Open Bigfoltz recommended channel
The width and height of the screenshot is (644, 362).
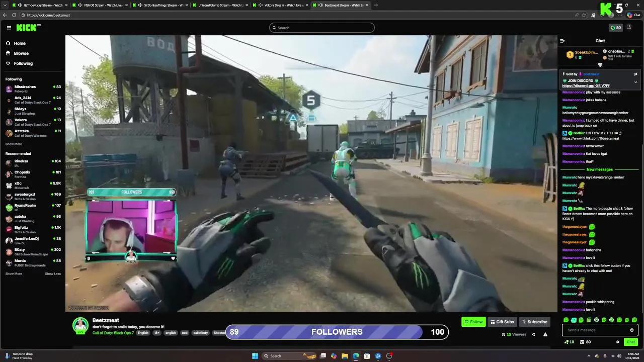[33, 229]
